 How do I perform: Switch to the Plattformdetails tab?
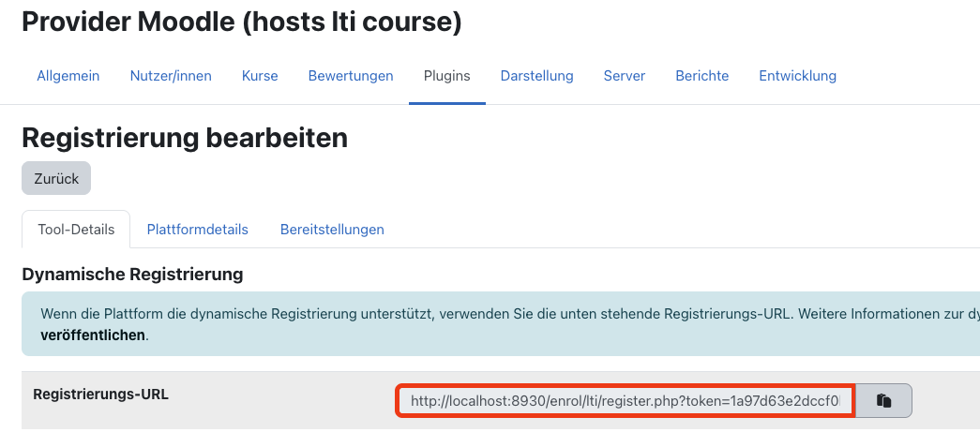click(x=198, y=230)
